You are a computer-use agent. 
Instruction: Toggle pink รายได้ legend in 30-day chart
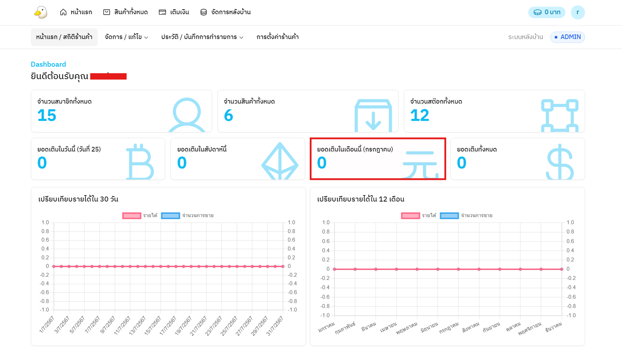click(x=140, y=215)
